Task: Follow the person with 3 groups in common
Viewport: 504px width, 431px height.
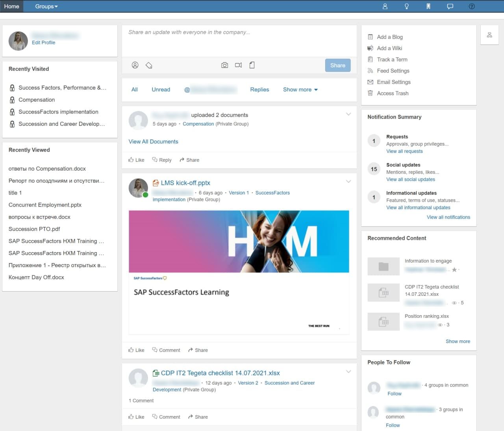Action: coord(393,425)
